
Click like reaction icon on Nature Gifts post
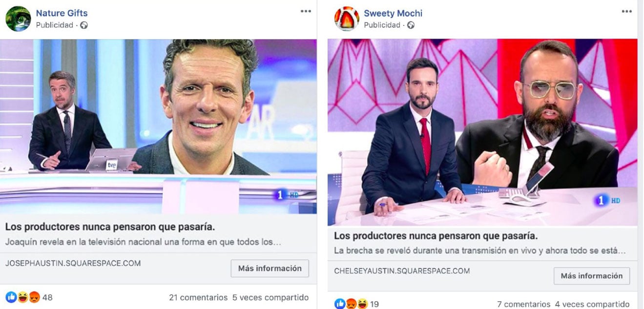pos(11,297)
